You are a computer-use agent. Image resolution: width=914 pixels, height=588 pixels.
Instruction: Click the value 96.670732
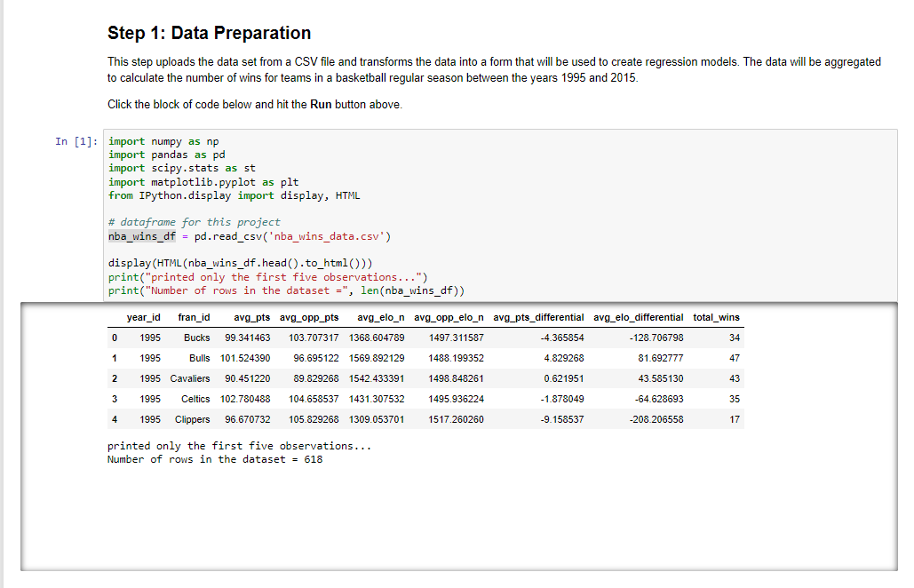click(248, 419)
